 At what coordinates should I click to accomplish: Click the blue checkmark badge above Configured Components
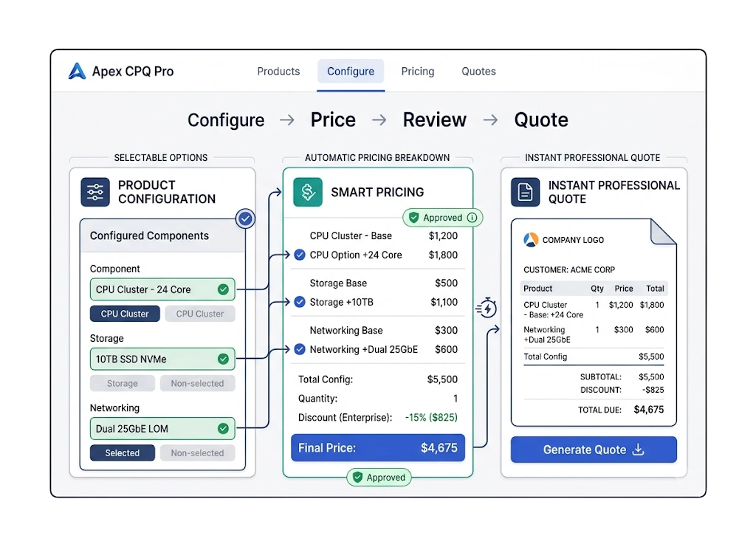245,219
